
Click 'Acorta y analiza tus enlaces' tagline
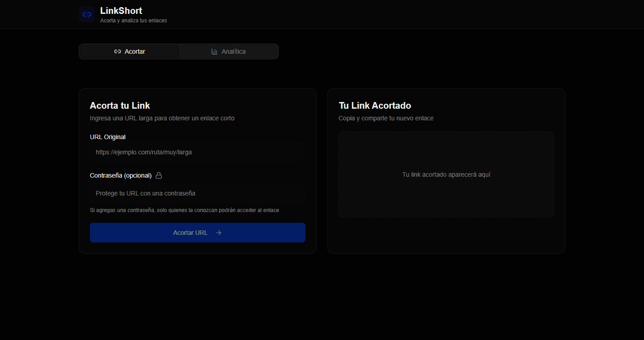pyautogui.click(x=134, y=21)
